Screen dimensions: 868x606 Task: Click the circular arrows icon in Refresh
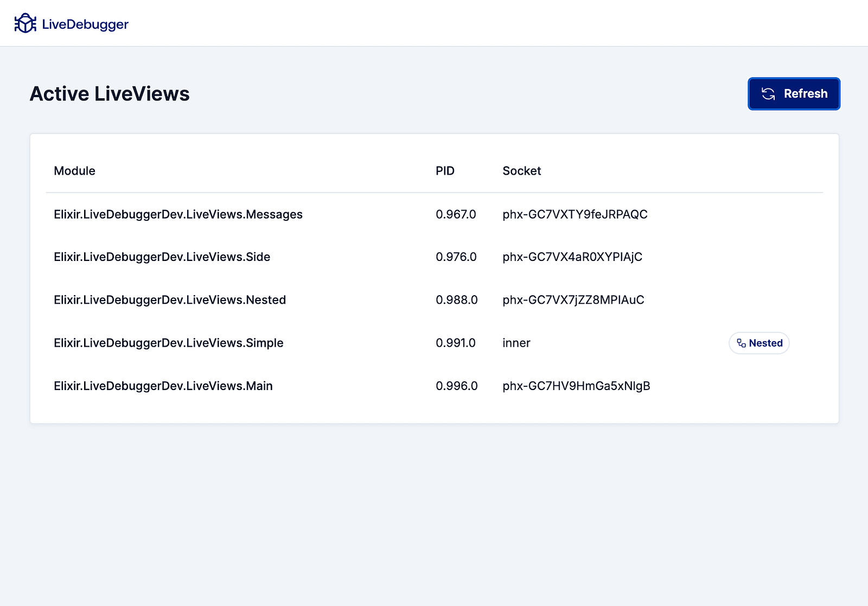click(768, 94)
